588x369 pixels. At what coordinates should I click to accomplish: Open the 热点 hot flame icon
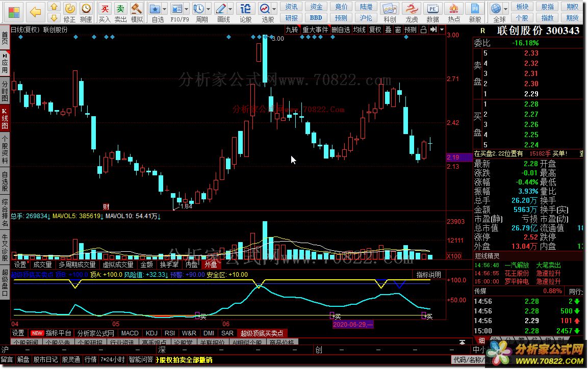(454, 8)
